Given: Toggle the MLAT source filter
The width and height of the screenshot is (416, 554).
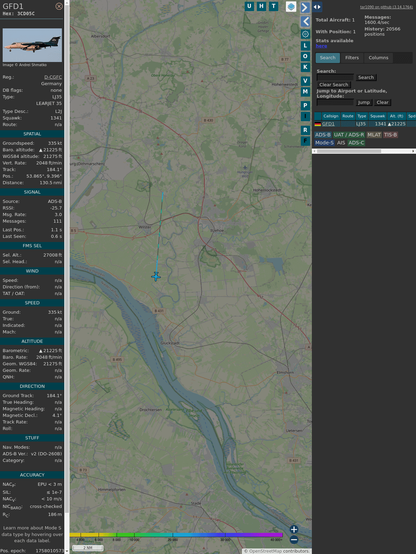Looking at the screenshot, I should tap(374, 135).
